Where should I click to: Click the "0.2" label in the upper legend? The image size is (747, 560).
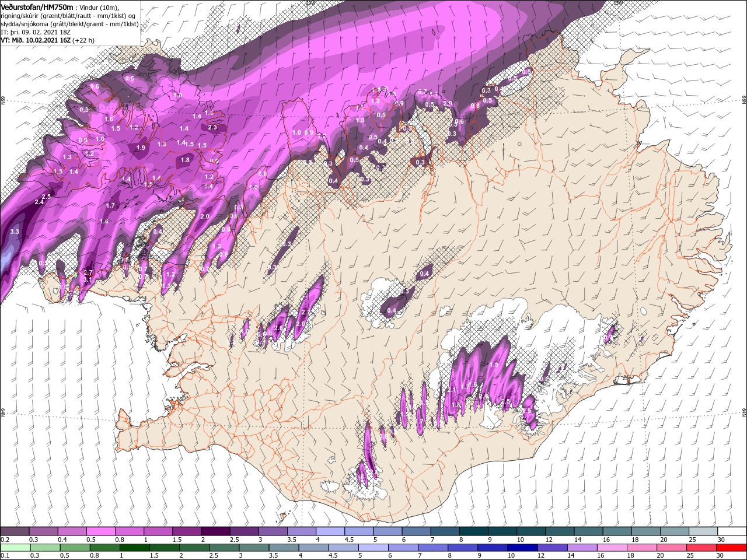tap(4, 540)
